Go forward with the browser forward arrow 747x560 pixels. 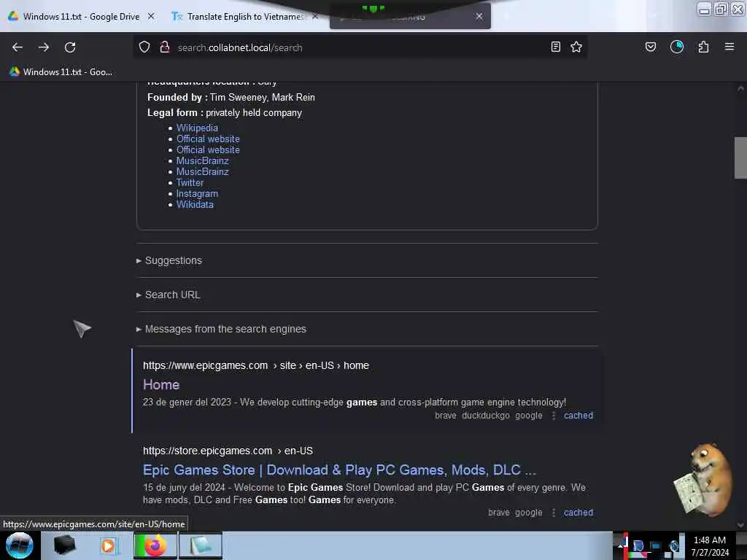click(x=44, y=47)
